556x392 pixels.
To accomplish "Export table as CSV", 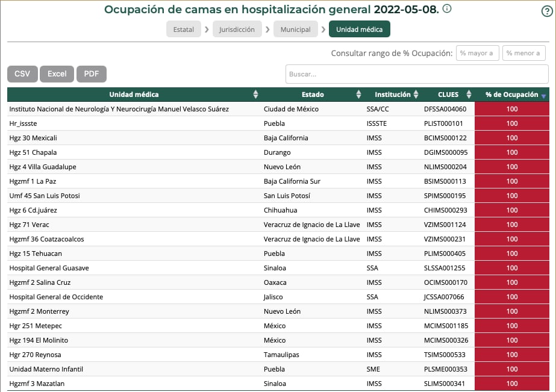I will tap(22, 73).
